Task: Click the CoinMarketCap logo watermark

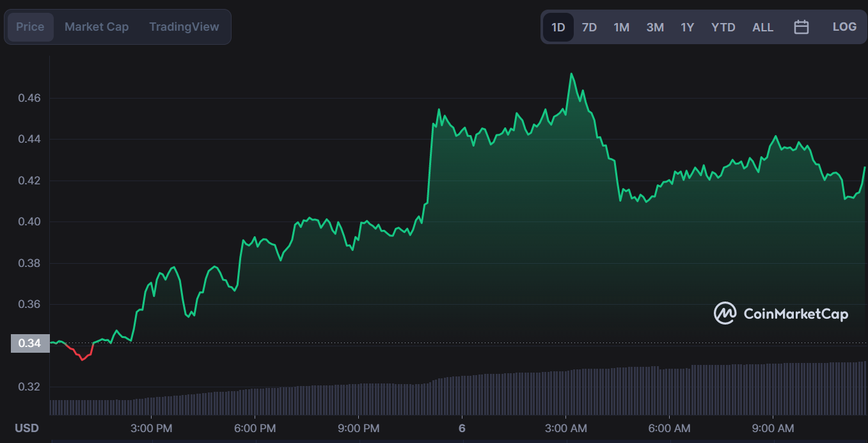Action: pos(781,314)
